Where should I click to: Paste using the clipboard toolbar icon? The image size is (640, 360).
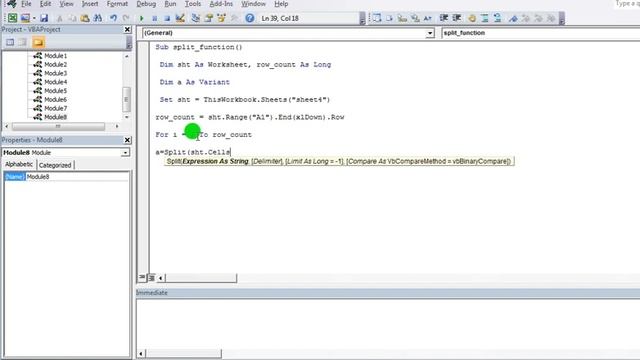tap(85, 18)
